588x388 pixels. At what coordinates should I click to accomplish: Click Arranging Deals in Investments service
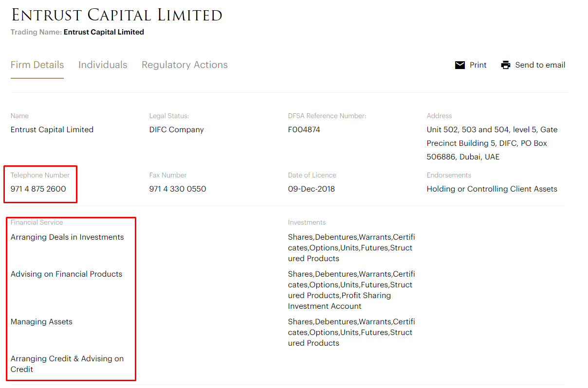coord(67,237)
